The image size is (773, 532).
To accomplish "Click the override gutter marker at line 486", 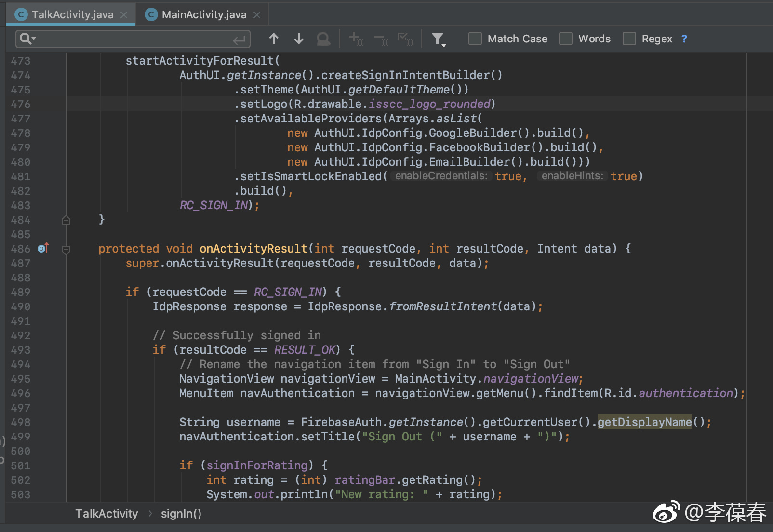I will [x=43, y=248].
